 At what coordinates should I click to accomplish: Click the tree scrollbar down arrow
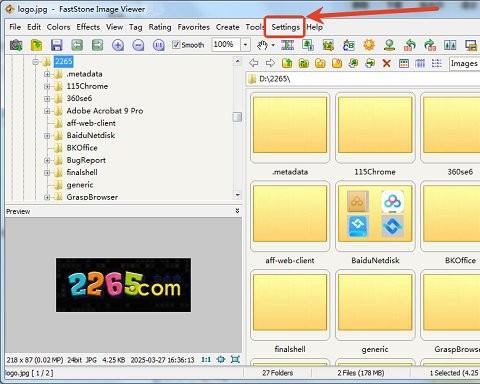[237, 195]
